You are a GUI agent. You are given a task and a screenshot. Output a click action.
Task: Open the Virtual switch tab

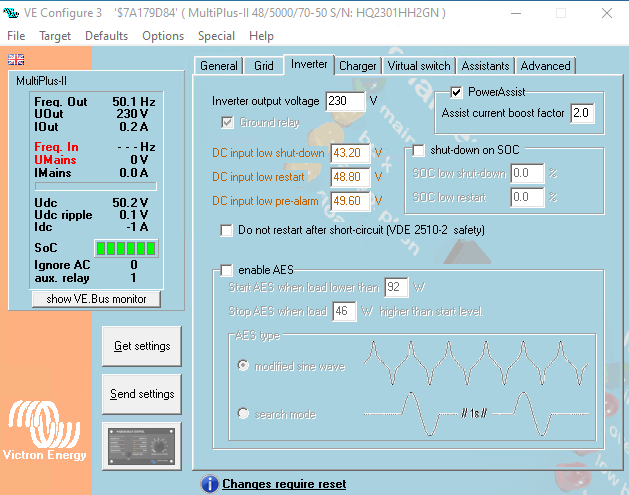[x=419, y=66]
